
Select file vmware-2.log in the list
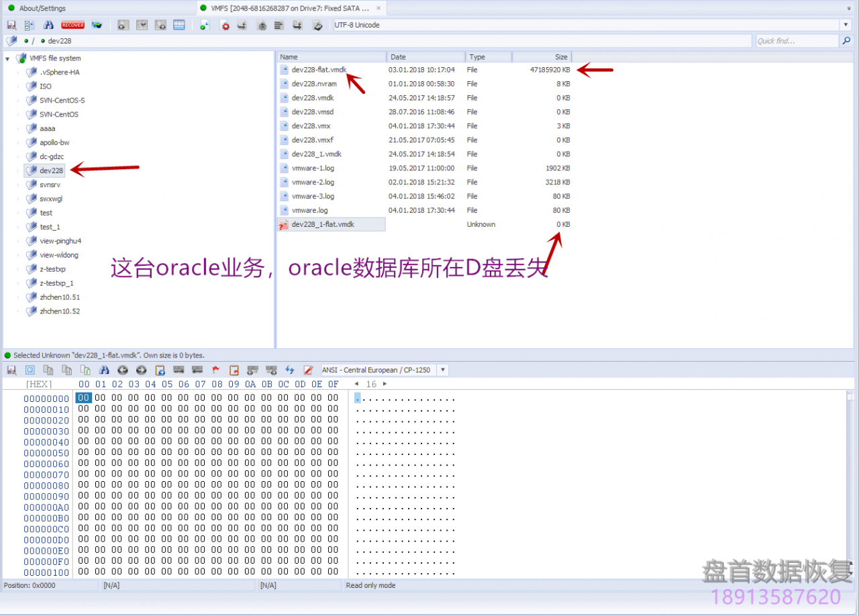click(313, 182)
